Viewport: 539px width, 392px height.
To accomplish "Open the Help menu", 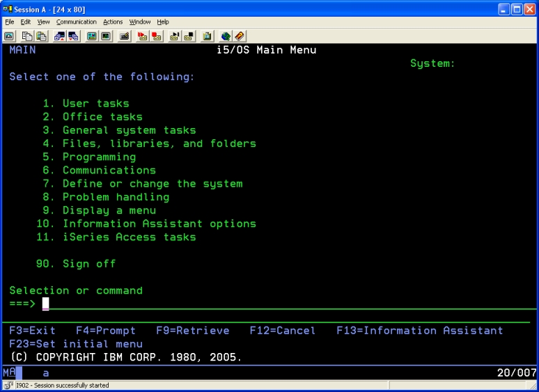I will (x=163, y=22).
